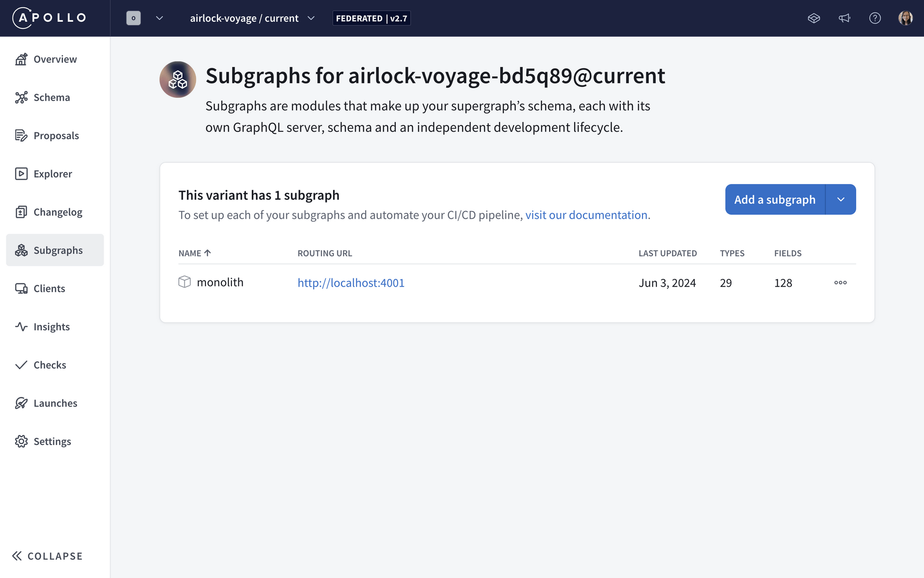This screenshot has width=924, height=578.
Task: Open the Checks section
Action: point(50,365)
